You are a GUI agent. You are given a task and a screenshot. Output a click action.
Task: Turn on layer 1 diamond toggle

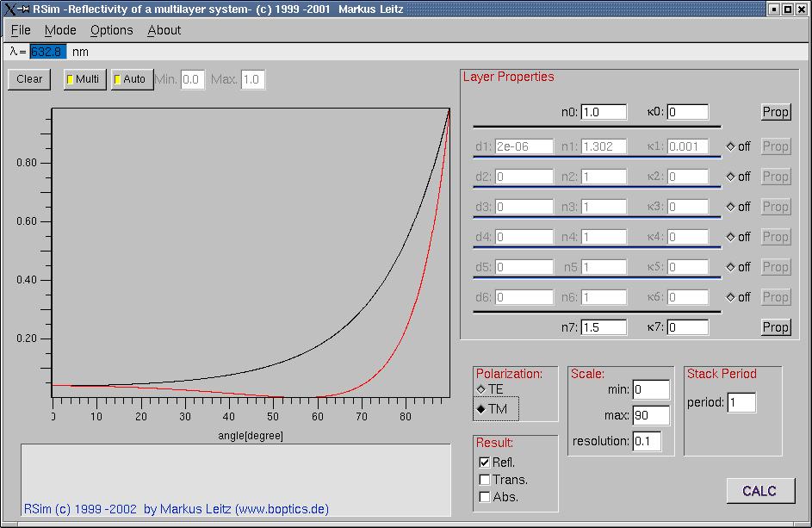731,146
